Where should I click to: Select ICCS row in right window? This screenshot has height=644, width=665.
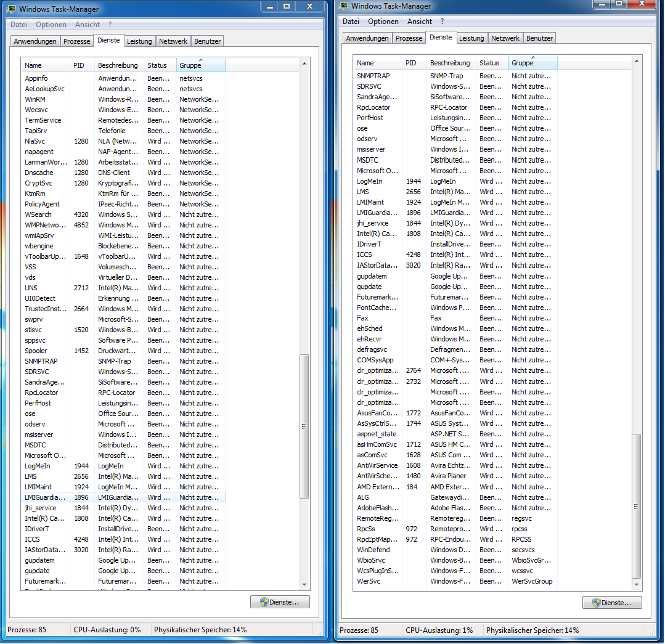pyautogui.click(x=455, y=255)
